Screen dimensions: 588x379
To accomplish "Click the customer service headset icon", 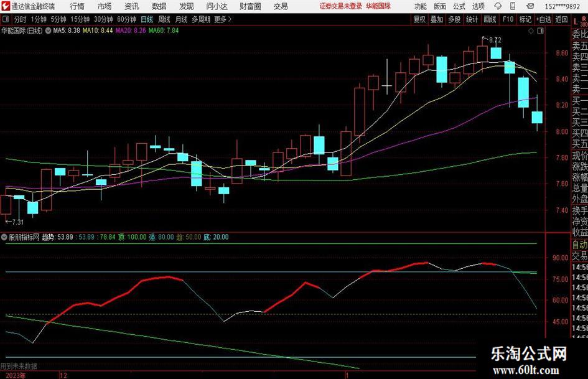I will point(498,6).
